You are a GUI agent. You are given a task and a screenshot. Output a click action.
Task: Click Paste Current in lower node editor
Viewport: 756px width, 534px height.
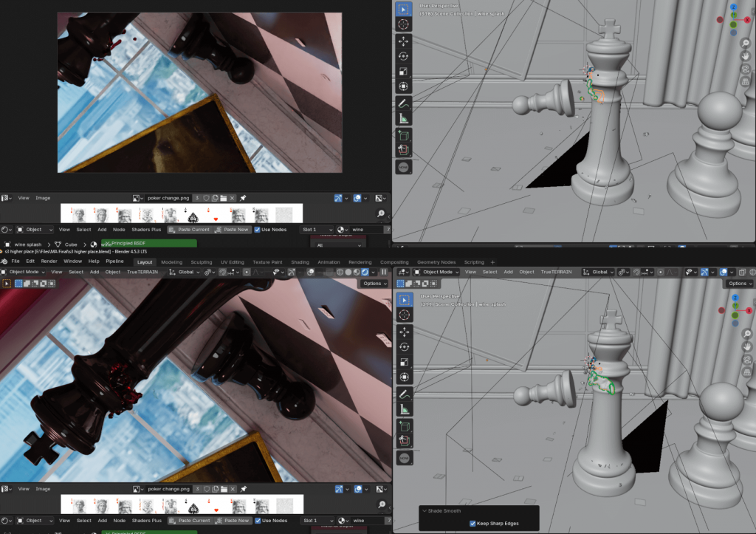coord(191,521)
